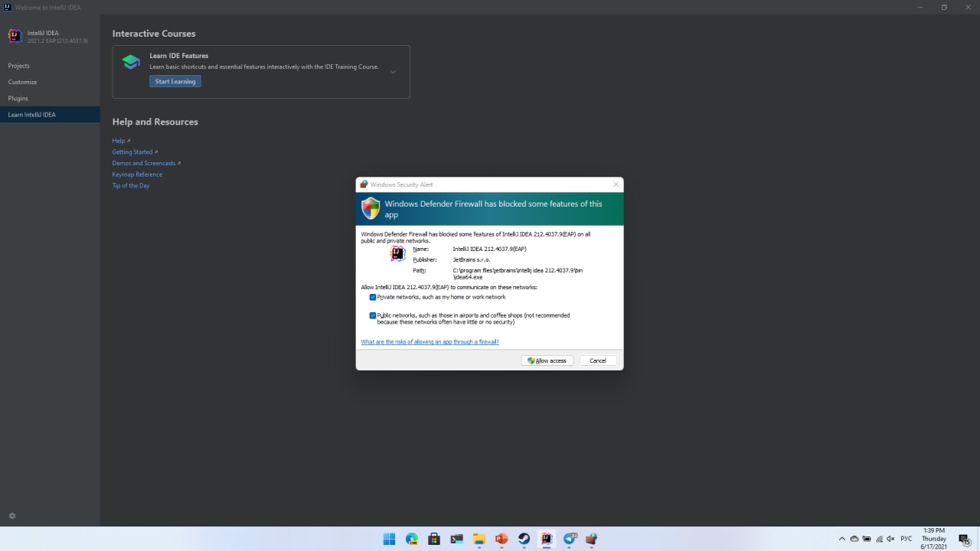Image resolution: width=980 pixels, height=551 pixels.
Task: Click the settings gear icon in the sidebar
Action: click(11, 516)
